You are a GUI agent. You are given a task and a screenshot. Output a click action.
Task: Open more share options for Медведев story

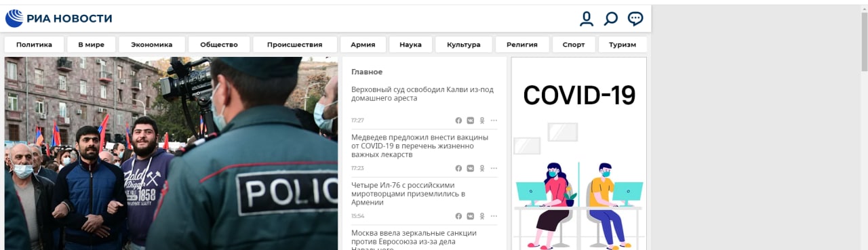pos(494,168)
